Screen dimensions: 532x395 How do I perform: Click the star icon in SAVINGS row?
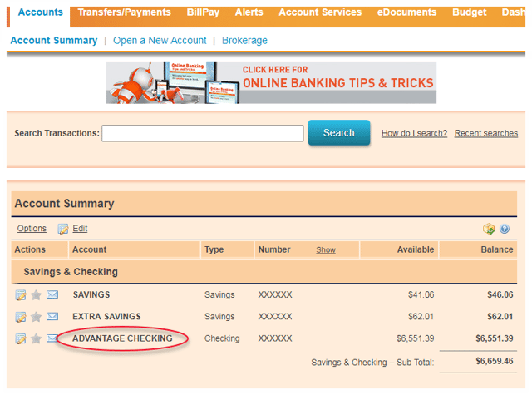[36, 295]
